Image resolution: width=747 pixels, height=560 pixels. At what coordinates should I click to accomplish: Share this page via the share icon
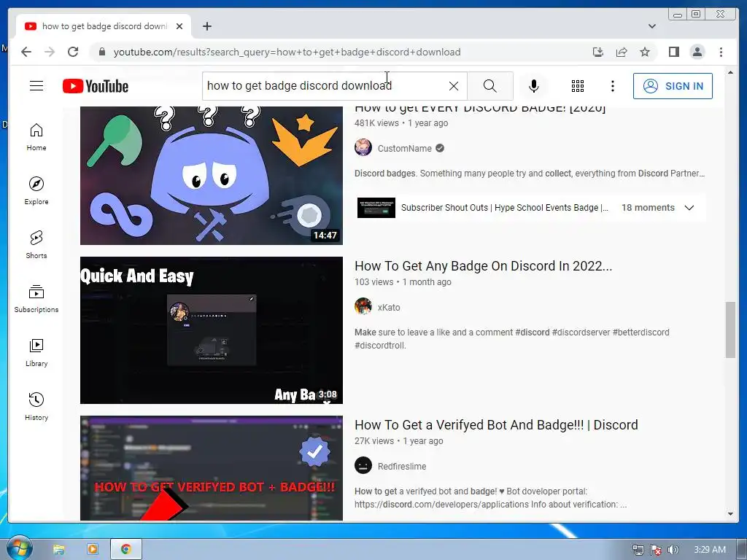[x=622, y=52]
